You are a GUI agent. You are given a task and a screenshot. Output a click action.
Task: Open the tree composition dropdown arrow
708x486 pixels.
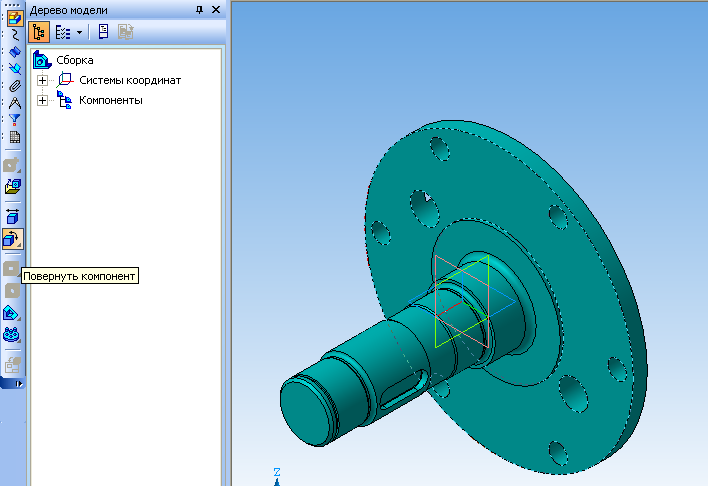coord(79,32)
